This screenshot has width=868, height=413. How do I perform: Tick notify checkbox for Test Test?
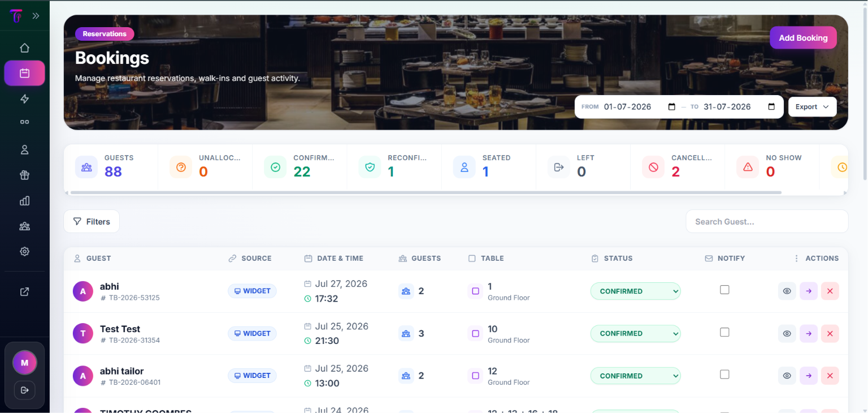point(724,332)
